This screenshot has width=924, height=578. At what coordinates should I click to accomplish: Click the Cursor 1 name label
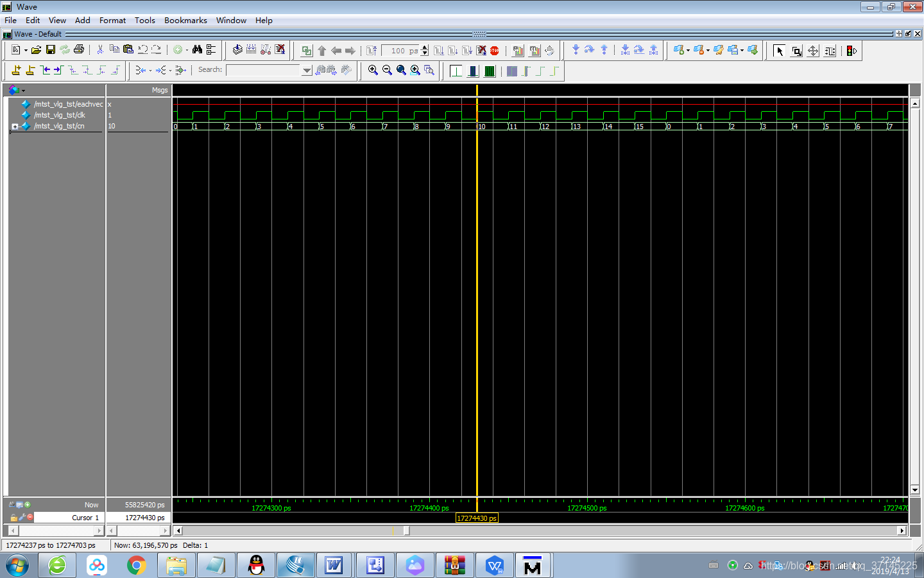pyautogui.click(x=85, y=518)
